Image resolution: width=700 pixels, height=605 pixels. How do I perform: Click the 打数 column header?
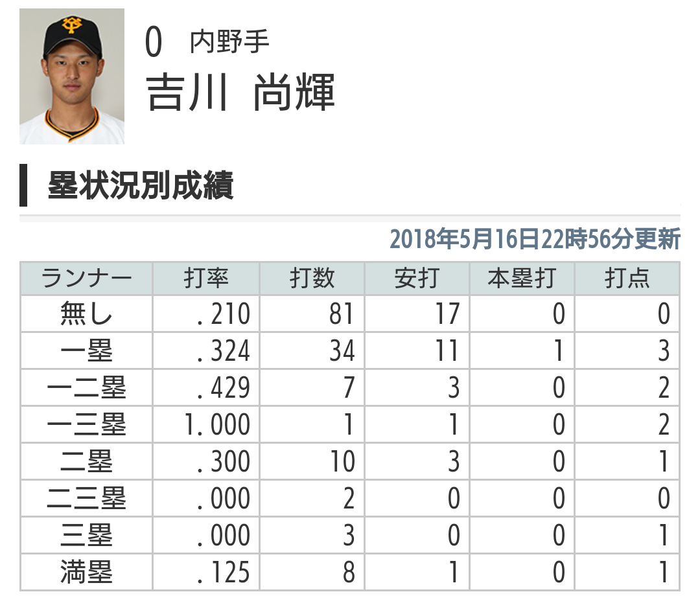click(312, 279)
